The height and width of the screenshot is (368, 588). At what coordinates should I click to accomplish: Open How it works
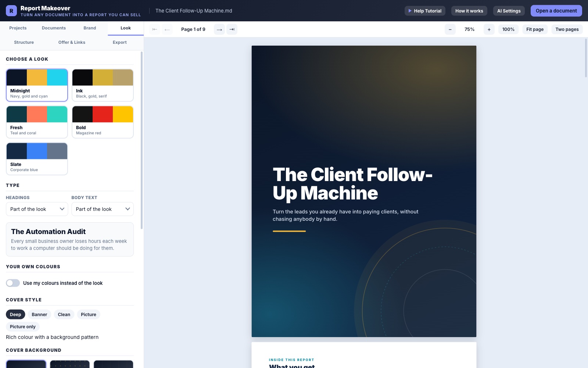click(469, 11)
